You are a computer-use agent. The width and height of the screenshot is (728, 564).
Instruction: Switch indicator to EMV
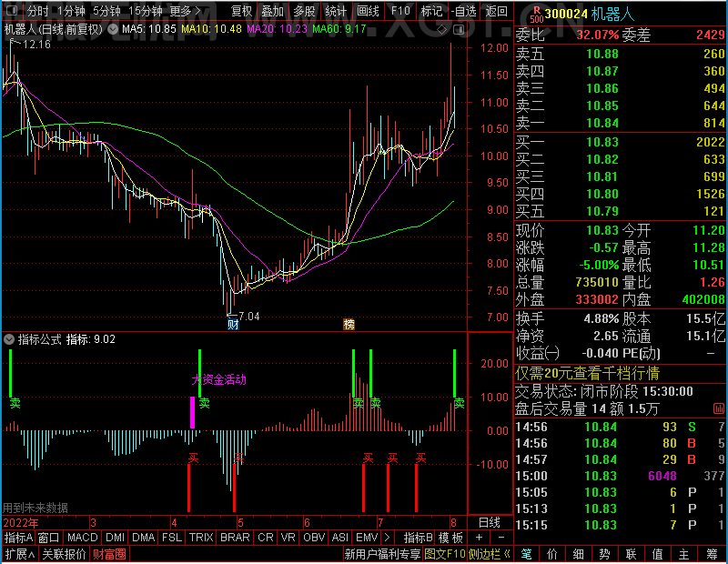[367, 538]
